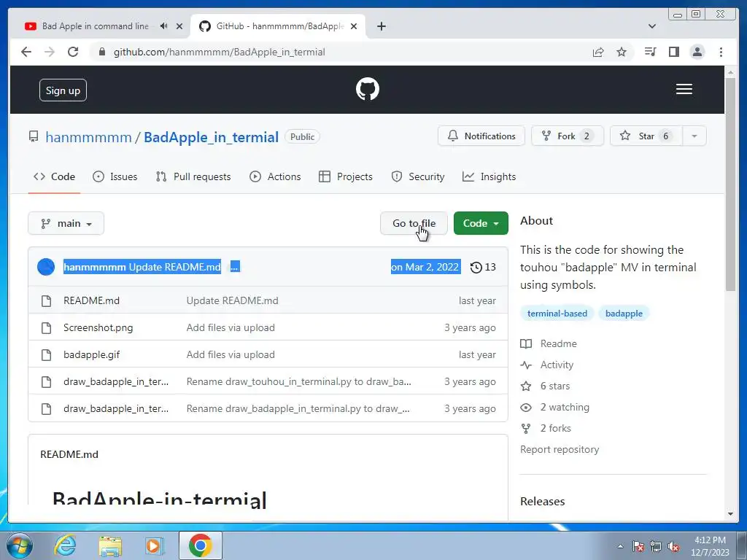
Task: Open Chrome tab search chevron
Action: pos(652,26)
